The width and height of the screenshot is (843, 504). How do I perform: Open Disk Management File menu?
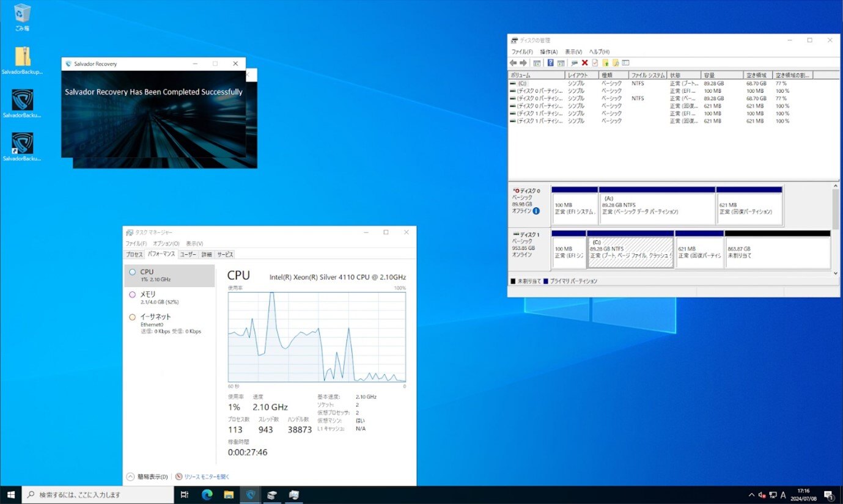tap(522, 52)
